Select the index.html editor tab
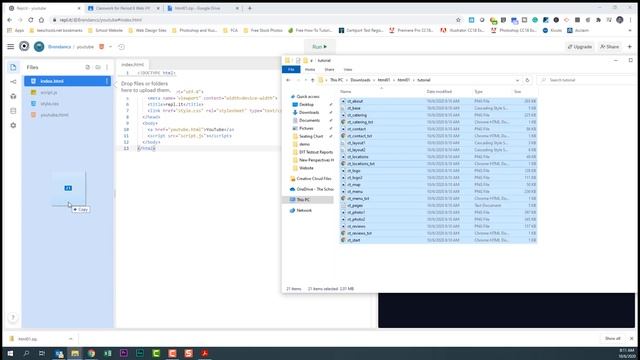640x360 pixels. click(133, 64)
